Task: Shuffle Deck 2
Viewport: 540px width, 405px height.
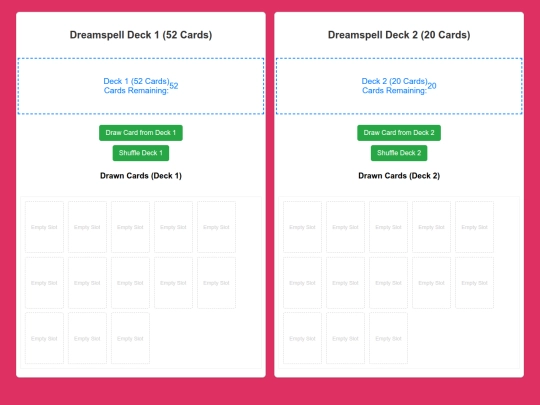Action: (x=399, y=153)
